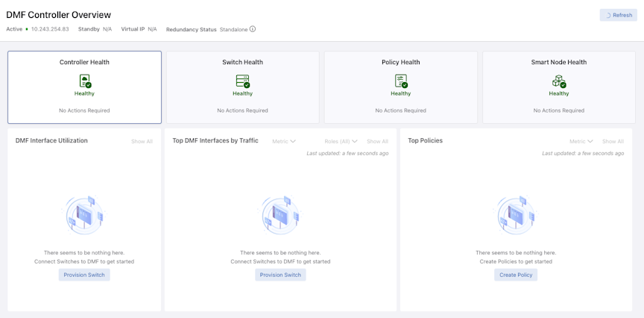Select the Smart Node Health card

pos(559,87)
